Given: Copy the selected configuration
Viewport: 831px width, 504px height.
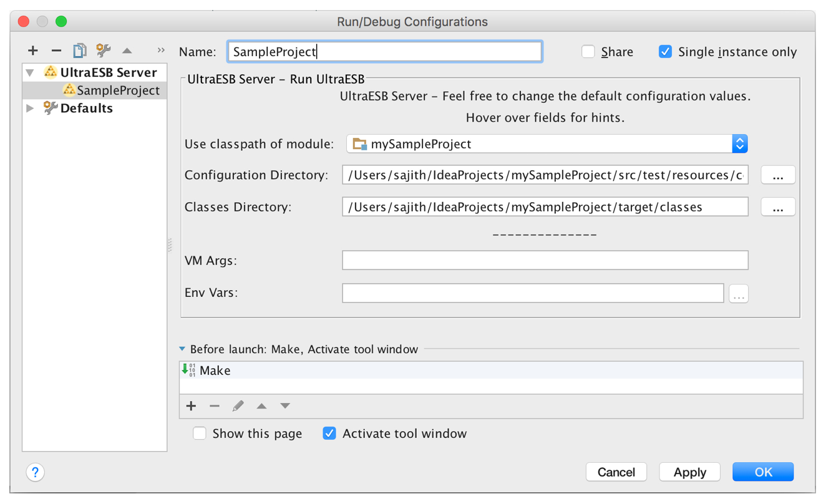Looking at the screenshot, I should click(x=80, y=51).
